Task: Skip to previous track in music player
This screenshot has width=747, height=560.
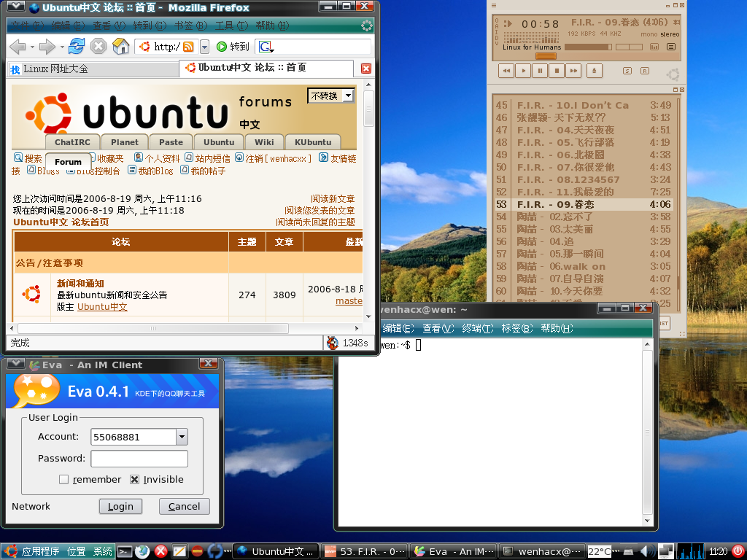Action: 506,71
